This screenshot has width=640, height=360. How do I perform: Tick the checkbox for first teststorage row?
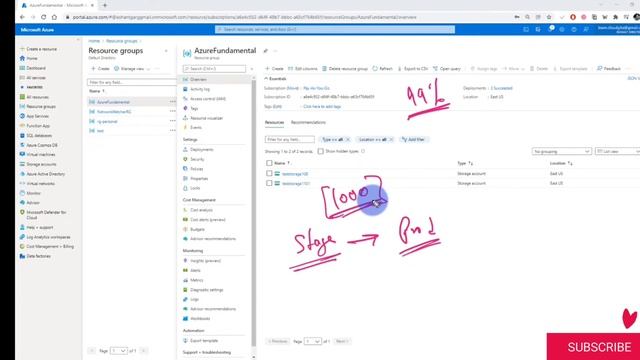pyautogui.click(x=269, y=173)
